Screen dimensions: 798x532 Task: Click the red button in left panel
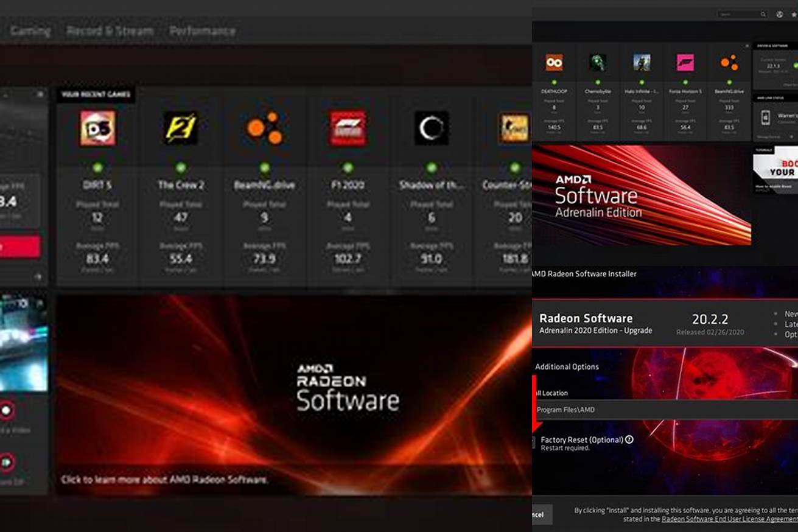20,247
